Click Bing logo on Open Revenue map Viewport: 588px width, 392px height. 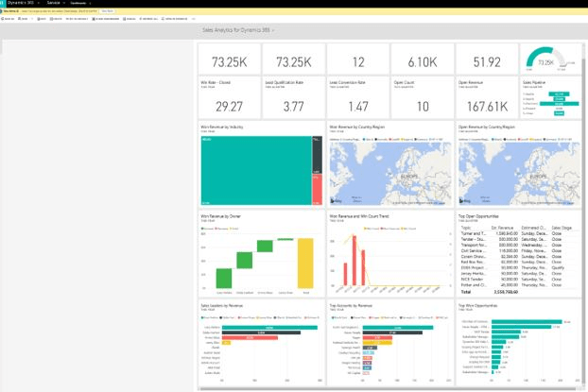[x=465, y=201]
